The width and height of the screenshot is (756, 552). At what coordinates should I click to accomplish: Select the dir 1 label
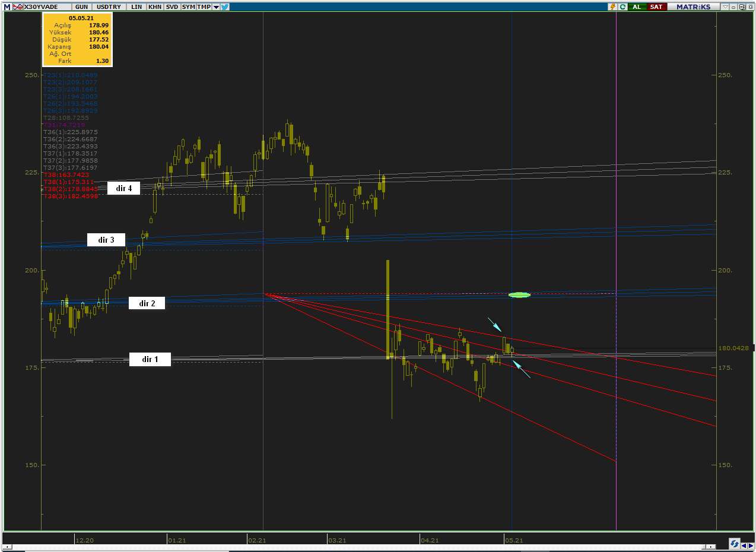click(x=150, y=359)
